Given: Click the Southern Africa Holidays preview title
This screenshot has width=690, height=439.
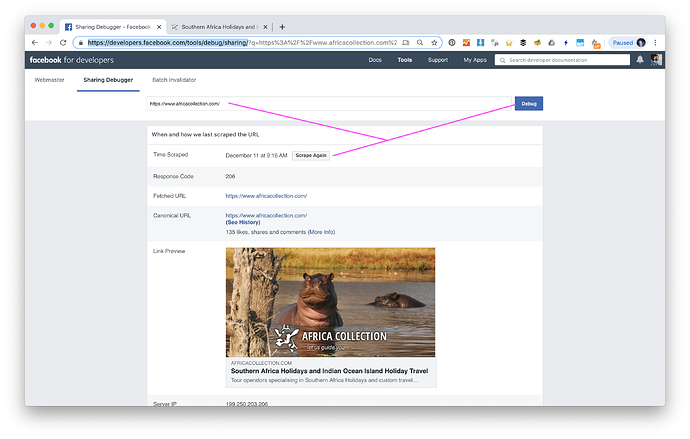Looking at the screenshot, I should click(x=329, y=371).
